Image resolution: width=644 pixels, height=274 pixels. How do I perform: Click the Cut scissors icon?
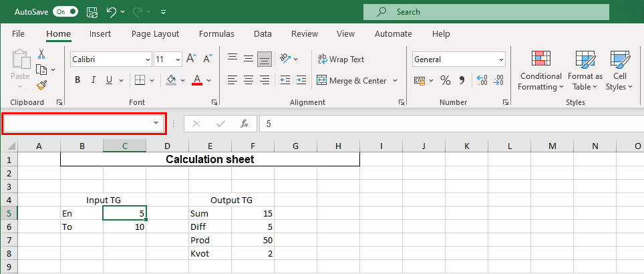pyautogui.click(x=41, y=54)
